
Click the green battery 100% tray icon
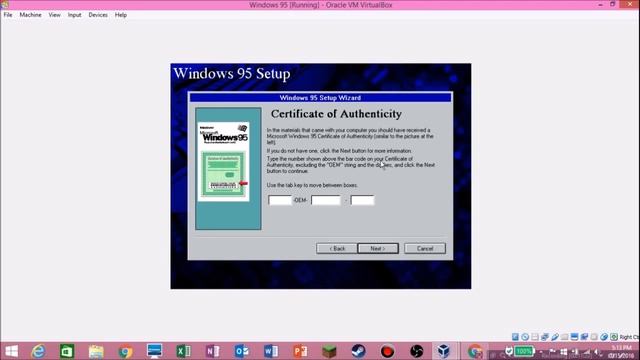click(524, 351)
